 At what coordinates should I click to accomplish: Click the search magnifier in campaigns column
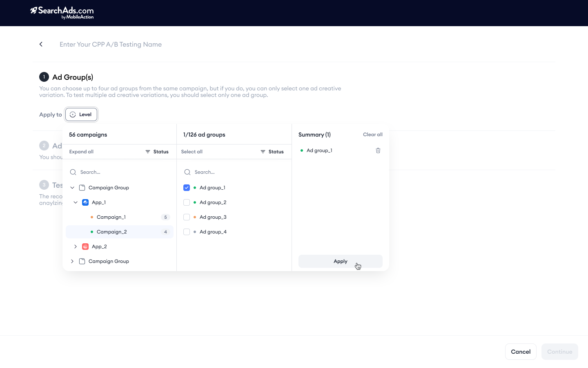coord(73,172)
